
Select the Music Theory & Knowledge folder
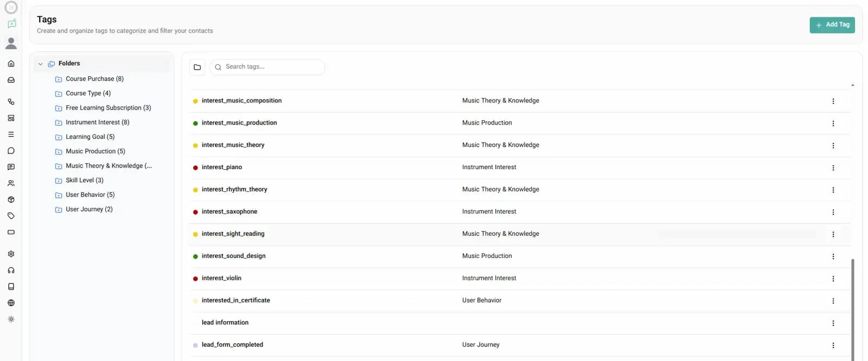click(x=104, y=166)
